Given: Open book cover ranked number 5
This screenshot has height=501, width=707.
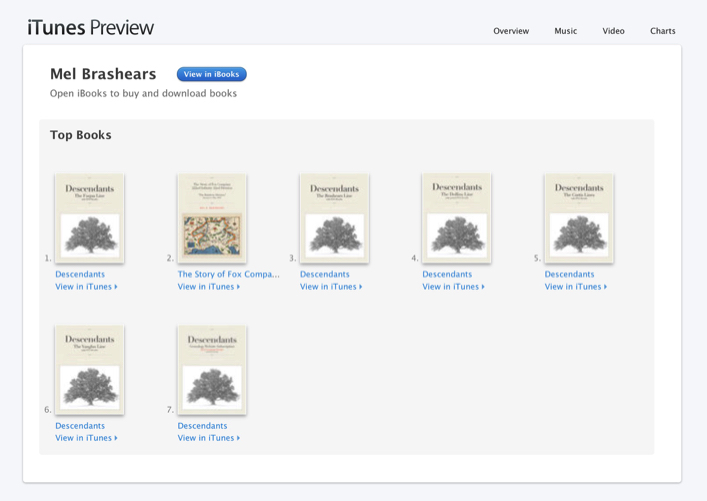Looking at the screenshot, I should 579,218.
